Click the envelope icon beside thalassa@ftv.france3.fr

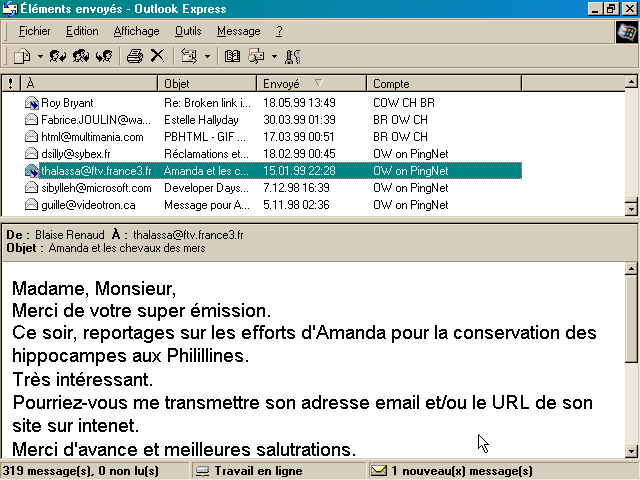point(31,171)
